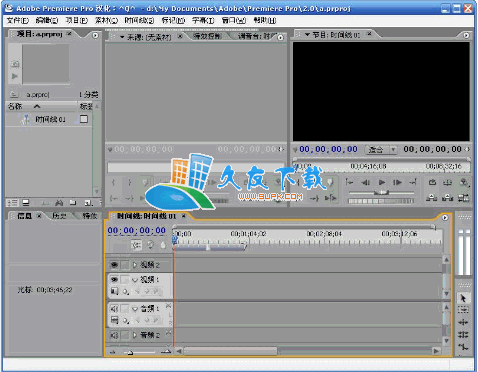
Task: Open program monitor zoom level dropdown
Action: point(381,150)
